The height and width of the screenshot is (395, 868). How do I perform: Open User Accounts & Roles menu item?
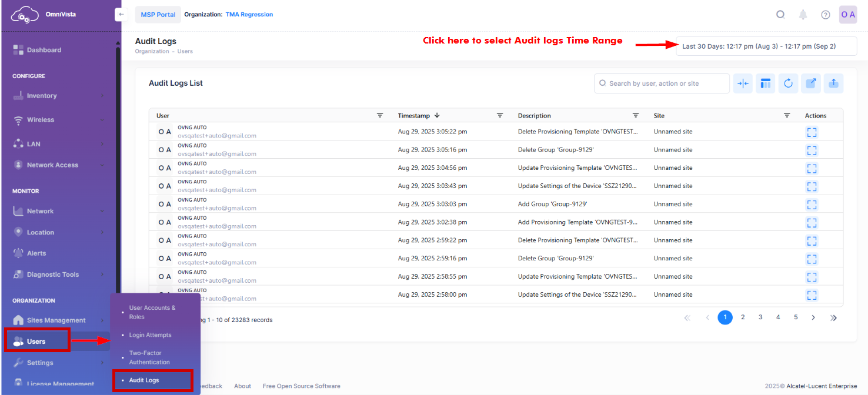[x=152, y=312]
